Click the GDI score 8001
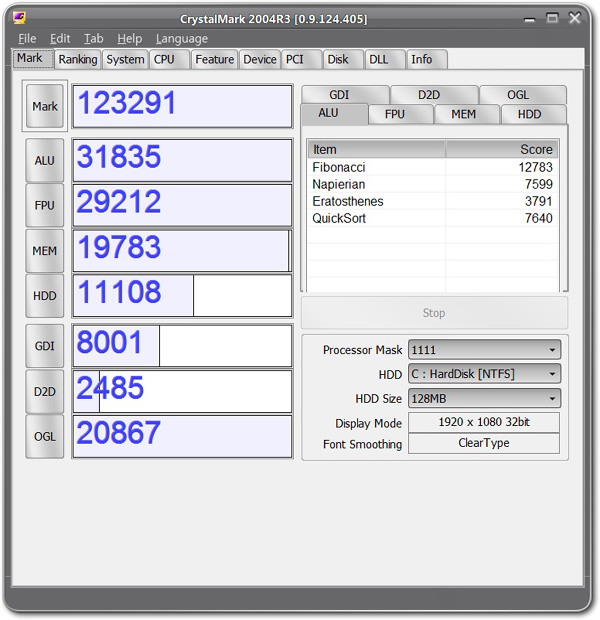The image size is (600, 620). [x=182, y=346]
